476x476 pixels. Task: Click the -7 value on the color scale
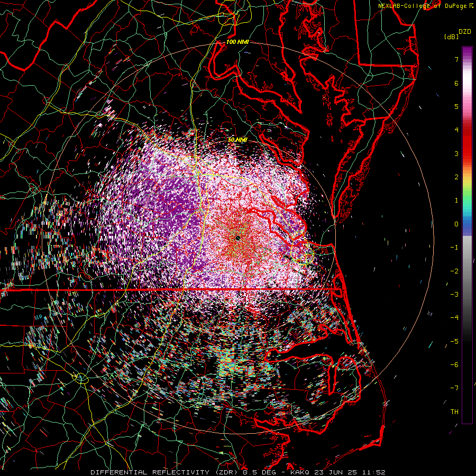[x=454, y=388]
